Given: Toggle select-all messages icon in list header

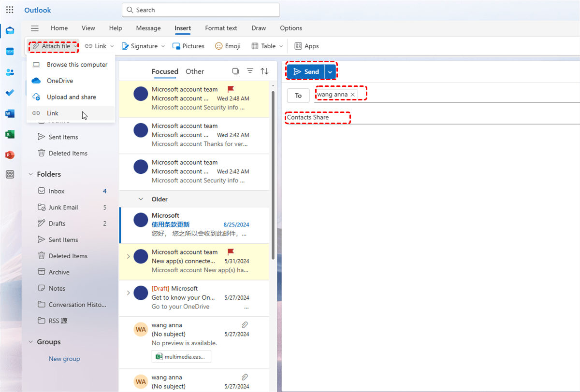Looking at the screenshot, I should pyautogui.click(x=235, y=71).
